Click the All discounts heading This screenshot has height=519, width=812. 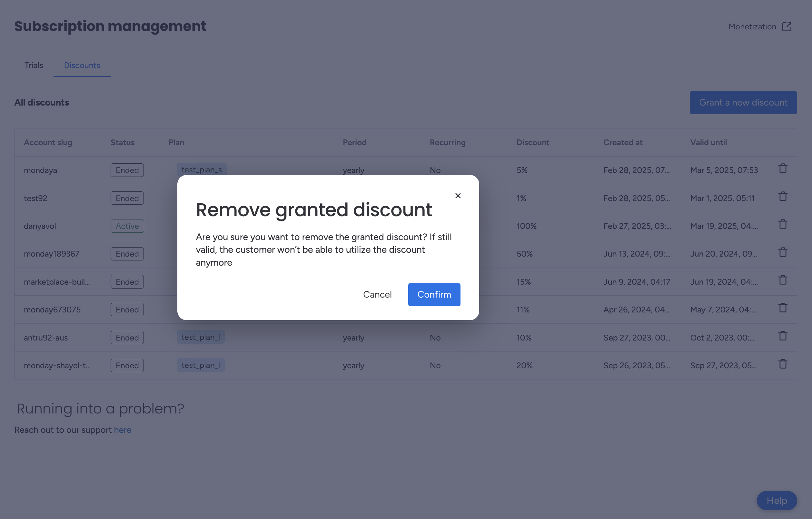point(42,103)
